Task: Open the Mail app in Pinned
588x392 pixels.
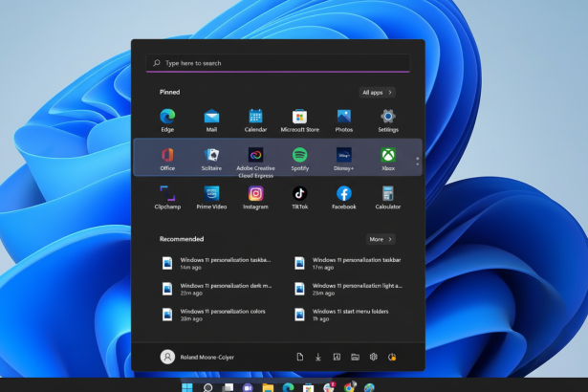Action: (x=211, y=120)
